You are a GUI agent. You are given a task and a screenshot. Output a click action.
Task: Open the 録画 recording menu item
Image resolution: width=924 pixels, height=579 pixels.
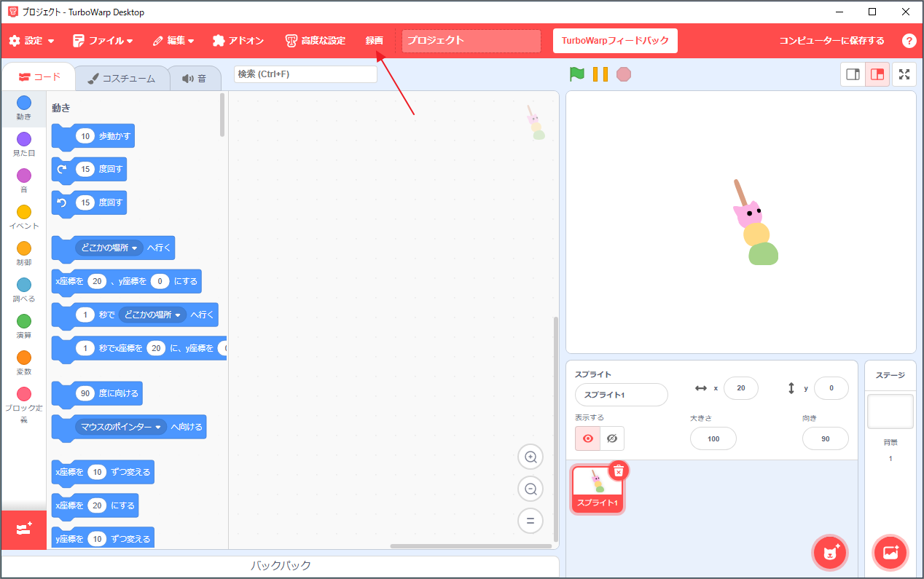374,40
